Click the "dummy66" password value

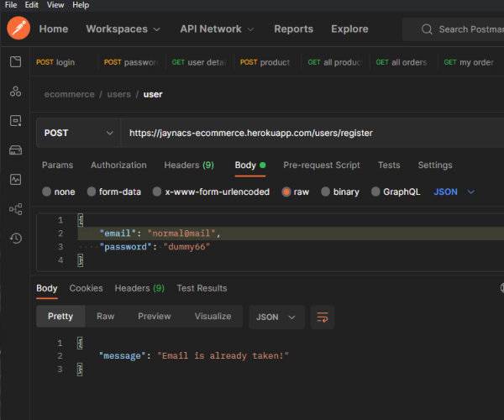point(186,247)
